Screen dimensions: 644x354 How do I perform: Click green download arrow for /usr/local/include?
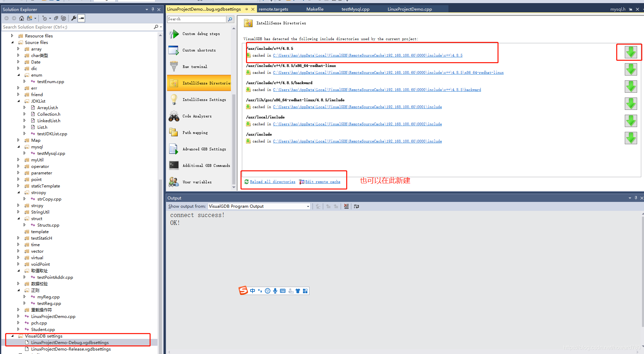[631, 121]
